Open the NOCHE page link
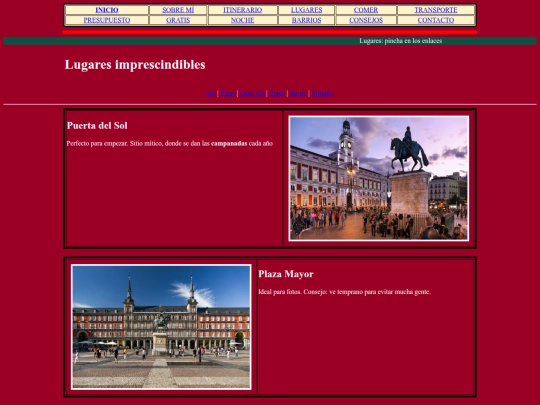 (x=242, y=20)
